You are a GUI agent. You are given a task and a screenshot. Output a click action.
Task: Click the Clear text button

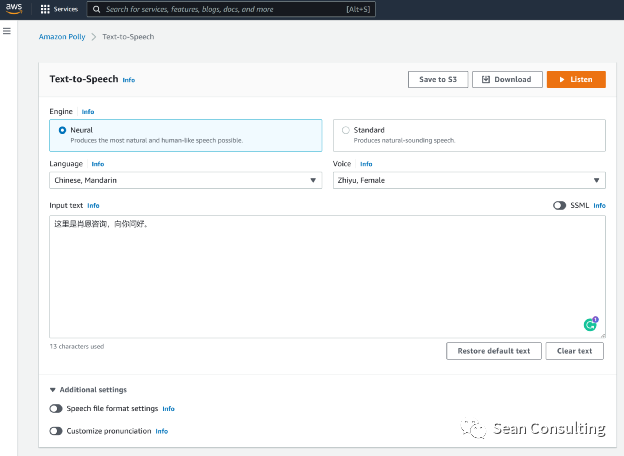pos(574,351)
